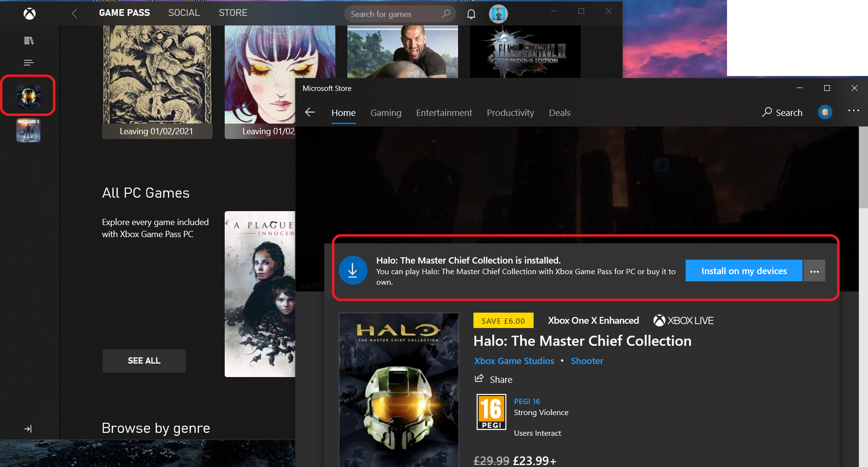Click Search in Microsoft Store
868x467 pixels.
782,113
